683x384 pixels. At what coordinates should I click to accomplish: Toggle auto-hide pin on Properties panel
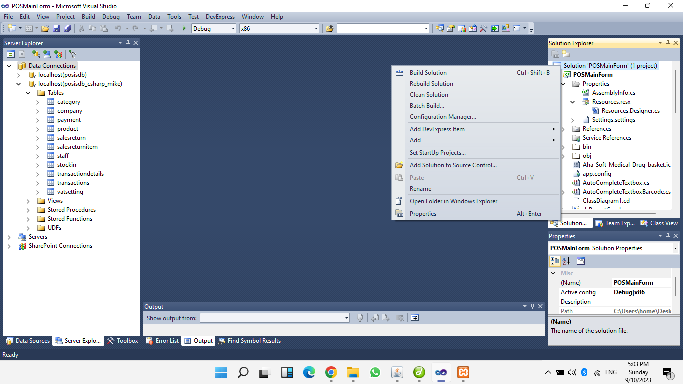(x=668, y=236)
